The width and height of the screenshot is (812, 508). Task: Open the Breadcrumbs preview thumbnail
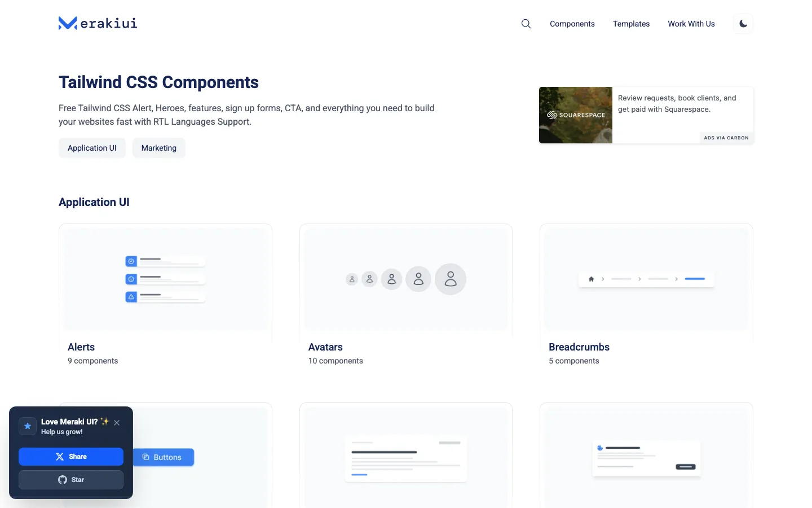tap(646, 279)
